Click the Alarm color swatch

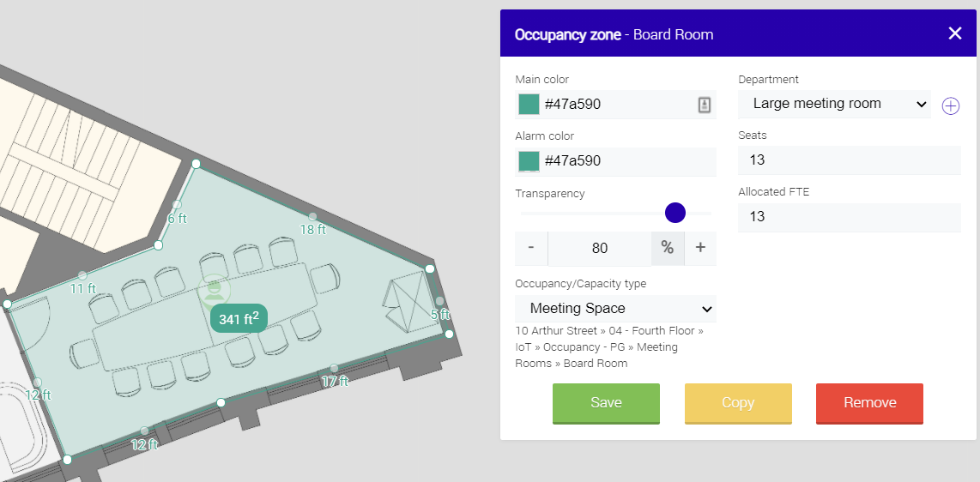pyautogui.click(x=529, y=161)
